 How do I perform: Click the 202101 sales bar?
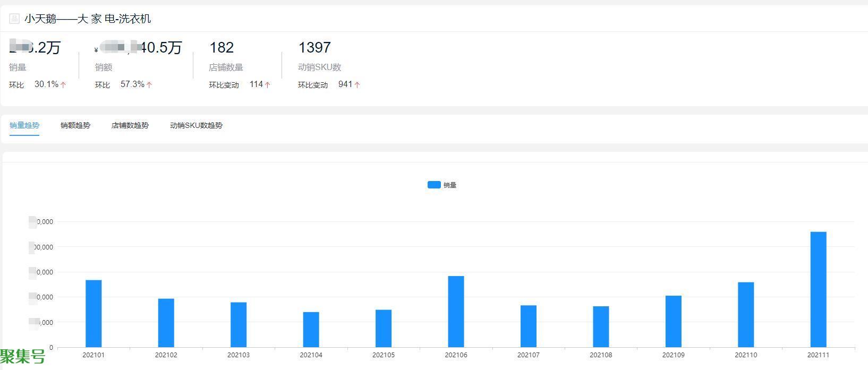pos(93,314)
